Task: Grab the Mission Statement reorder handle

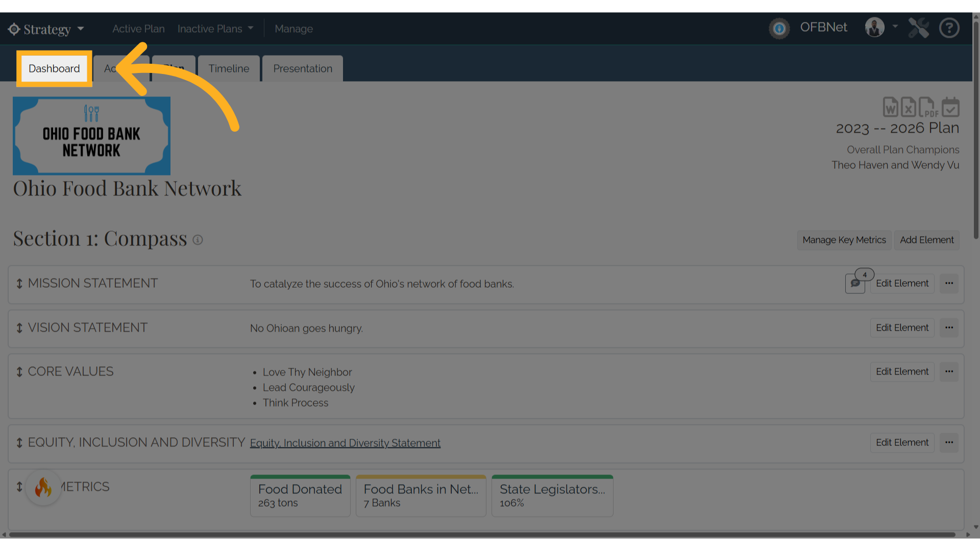Action: (19, 284)
